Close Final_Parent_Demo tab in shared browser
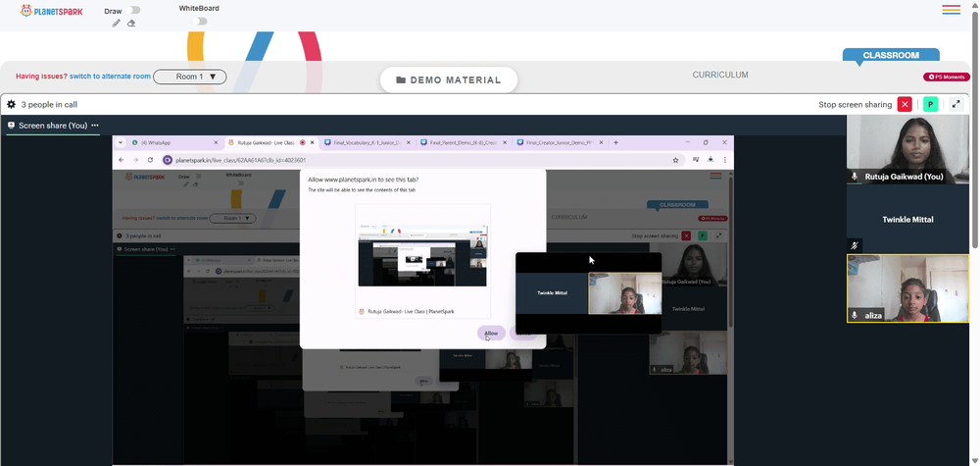 coord(505,142)
